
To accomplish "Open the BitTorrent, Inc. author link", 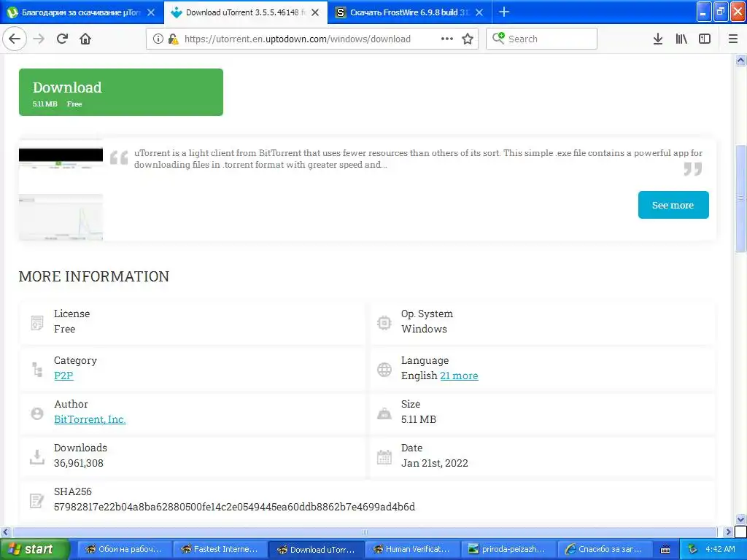I will pyautogui.click(x=90, y=419).
